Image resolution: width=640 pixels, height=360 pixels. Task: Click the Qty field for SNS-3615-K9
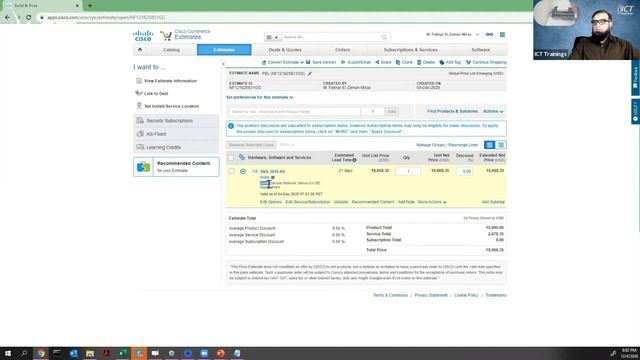(x=408, y=171)
